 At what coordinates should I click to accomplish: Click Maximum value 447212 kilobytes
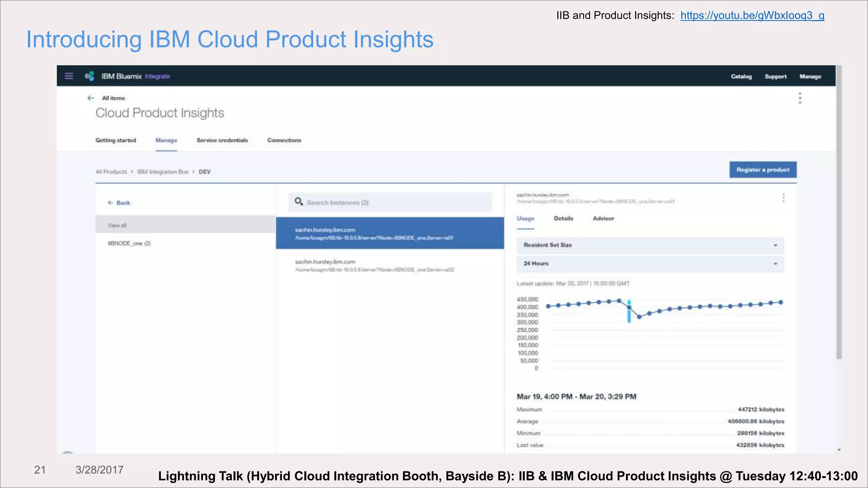coord(761,410)
